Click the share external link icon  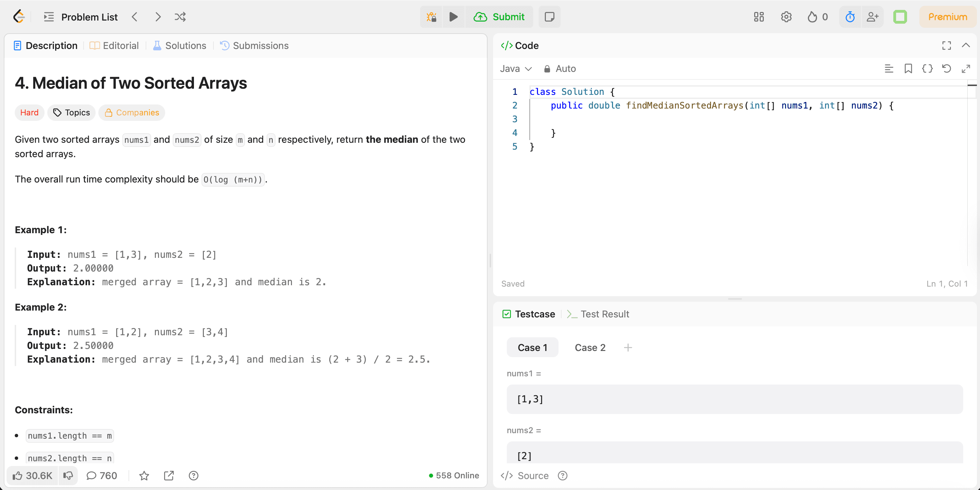tap(169, 476)
